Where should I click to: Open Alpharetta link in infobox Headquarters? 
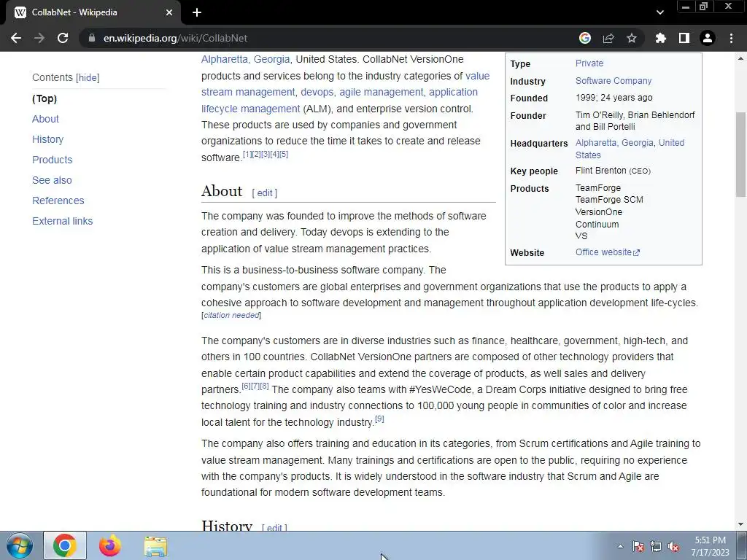[x=595, y=143]
